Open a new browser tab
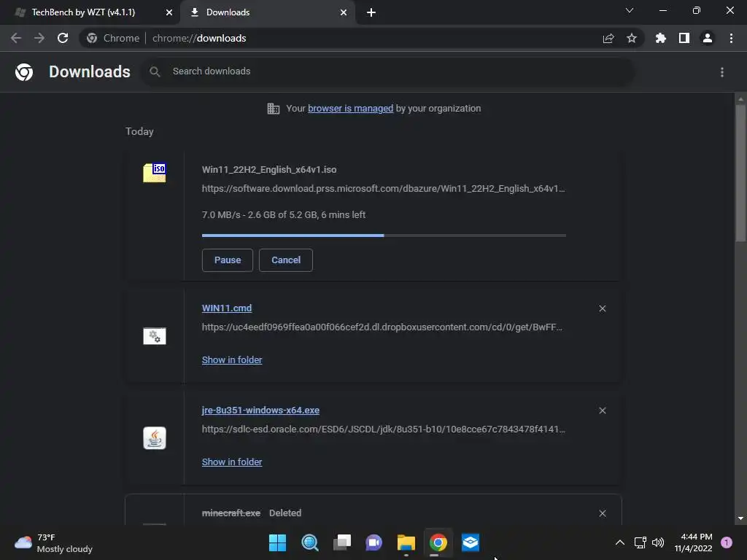The image size is (747, 560). 371,12
